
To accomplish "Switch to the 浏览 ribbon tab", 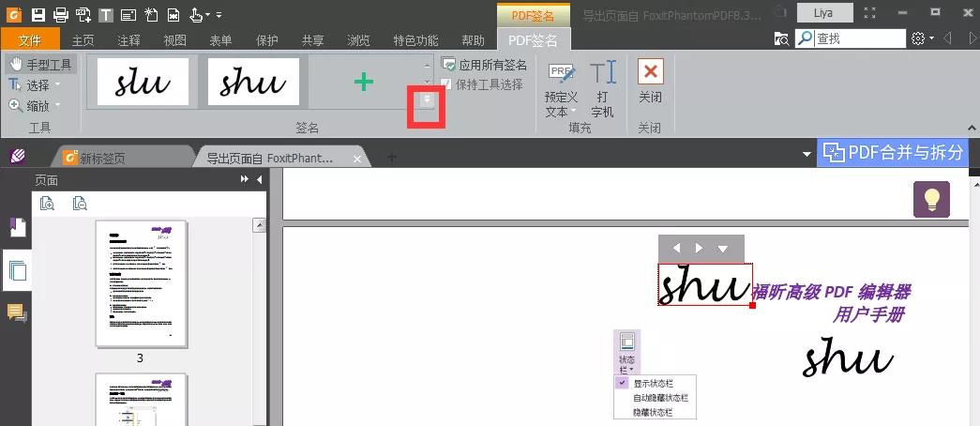I will [x=359, y=40].
